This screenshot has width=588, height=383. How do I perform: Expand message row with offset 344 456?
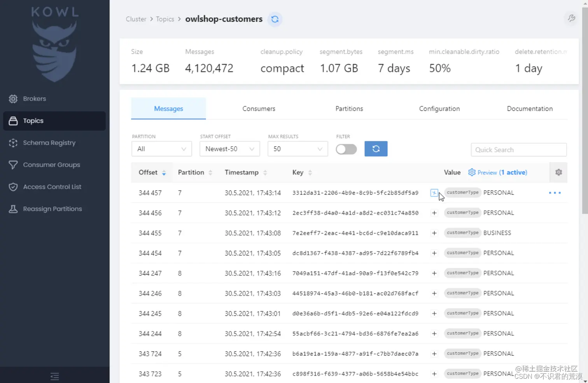434,213
